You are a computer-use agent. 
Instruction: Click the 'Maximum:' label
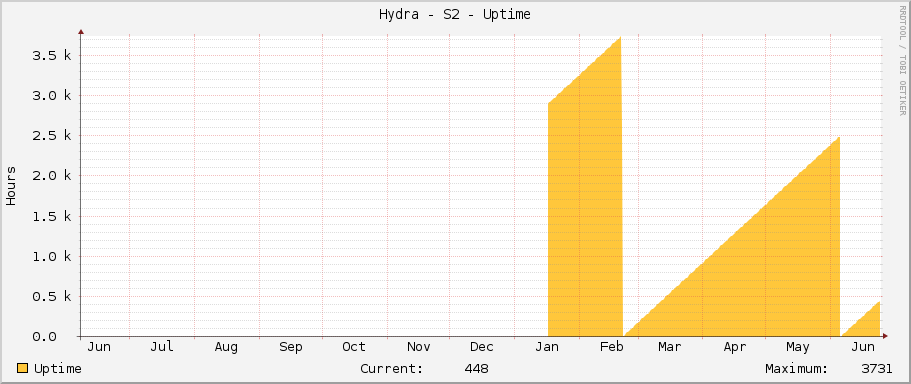tap(797, 369)
